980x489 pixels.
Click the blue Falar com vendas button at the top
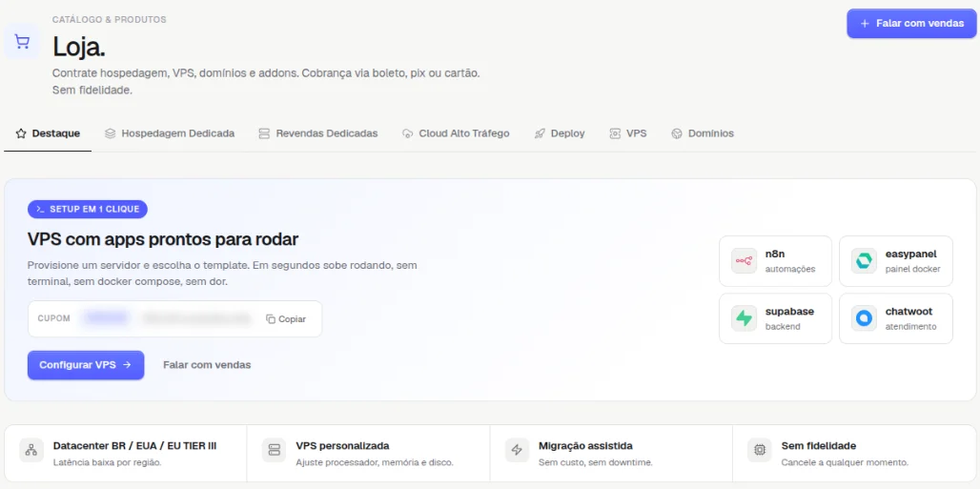point(912,23)
